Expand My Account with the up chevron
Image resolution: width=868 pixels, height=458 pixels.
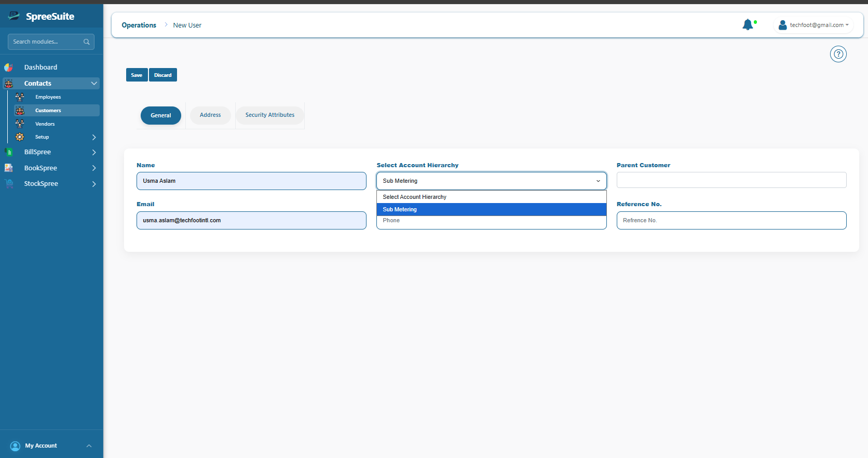tap(89, 446)
